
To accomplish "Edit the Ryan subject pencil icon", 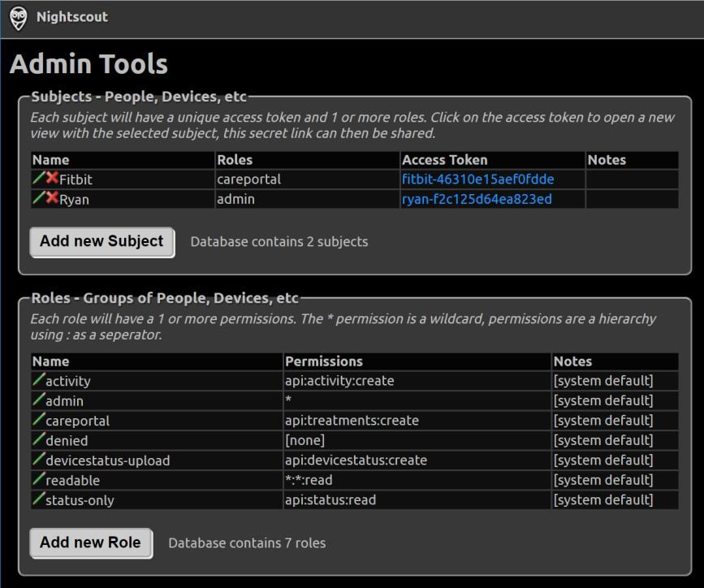I will pyautogui.click(x=39, y=197).
